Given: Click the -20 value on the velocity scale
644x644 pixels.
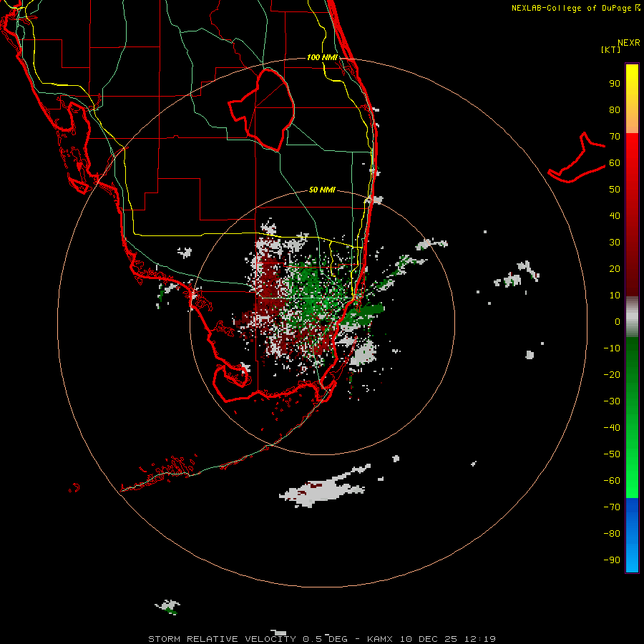Looking at the screenshot, I should 612,375.
